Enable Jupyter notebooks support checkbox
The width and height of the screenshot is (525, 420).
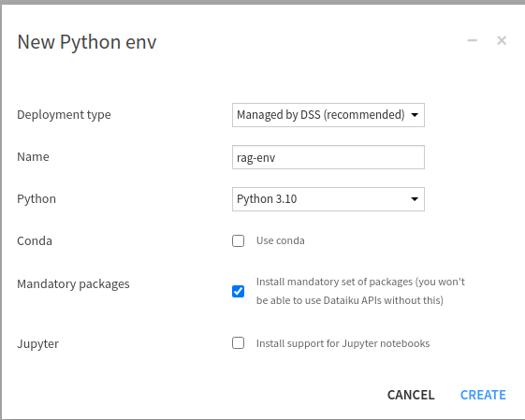coord(238,343)
